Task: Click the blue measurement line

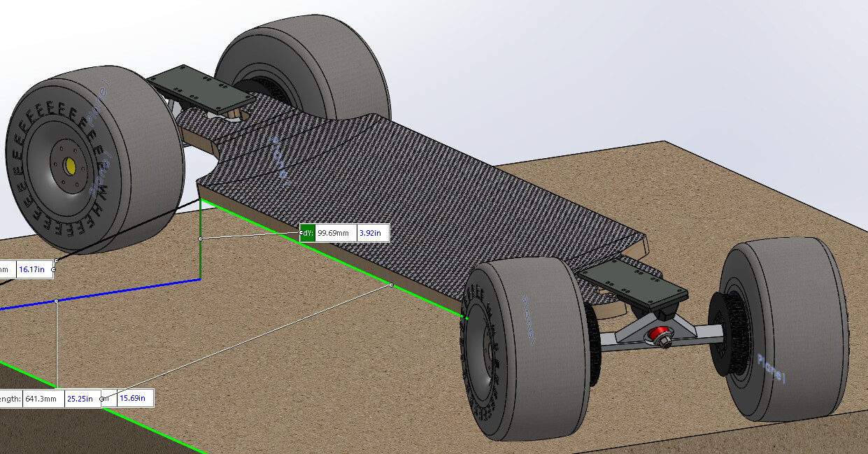Action: coord(126,290)
